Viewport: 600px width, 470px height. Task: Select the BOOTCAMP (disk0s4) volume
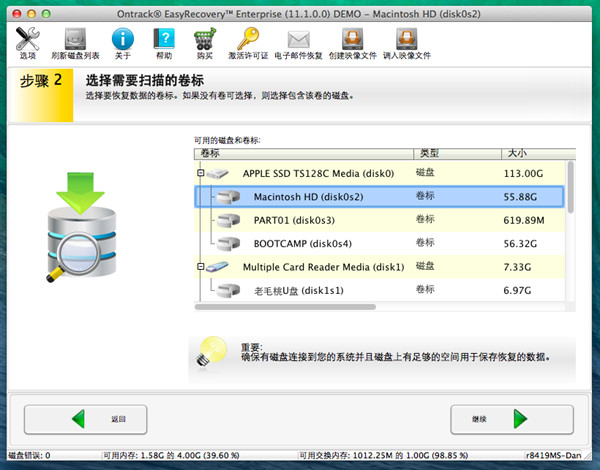click(296, 243)
